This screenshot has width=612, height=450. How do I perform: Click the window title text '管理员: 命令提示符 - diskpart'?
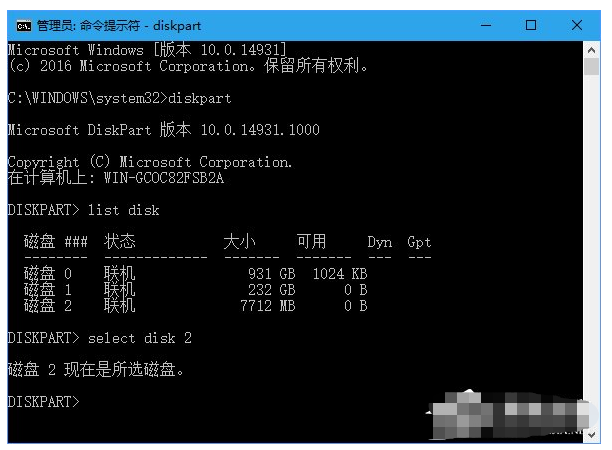tap(119, 26)
